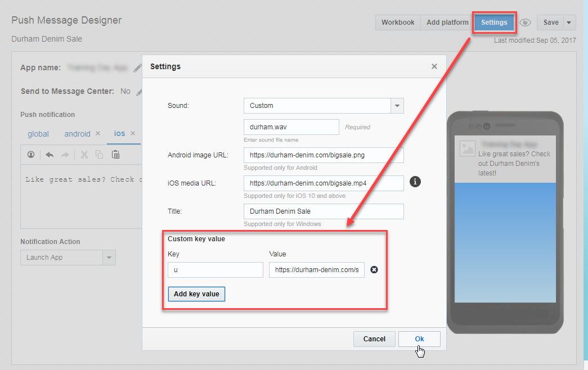Toggle the preview eye icon
This screenshot has width=588, height=370.
525,22
